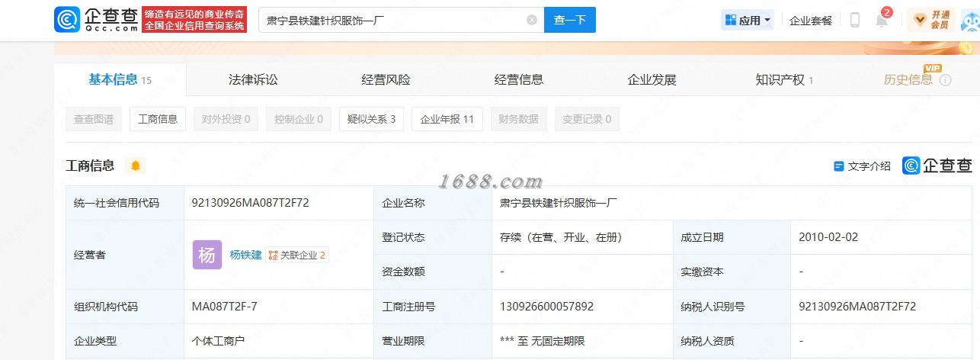Click the orange bell alert next to 工商信息
The width and height of the screenshot is (980, 360).
point(136,166)
